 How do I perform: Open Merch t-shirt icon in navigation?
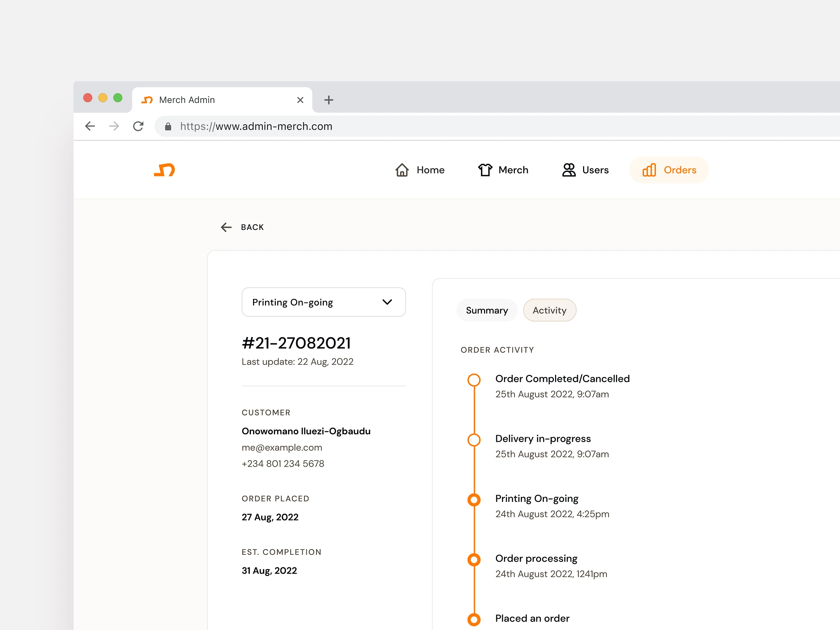484,170
